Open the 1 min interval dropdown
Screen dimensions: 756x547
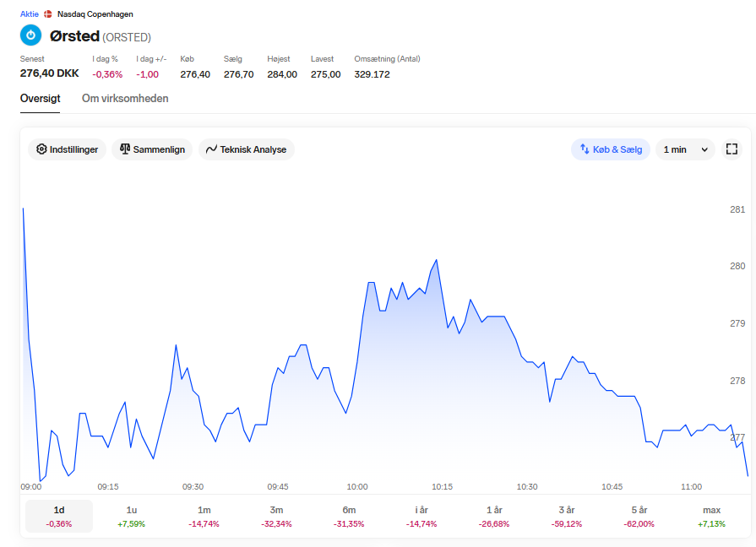[x=685, y=149]
